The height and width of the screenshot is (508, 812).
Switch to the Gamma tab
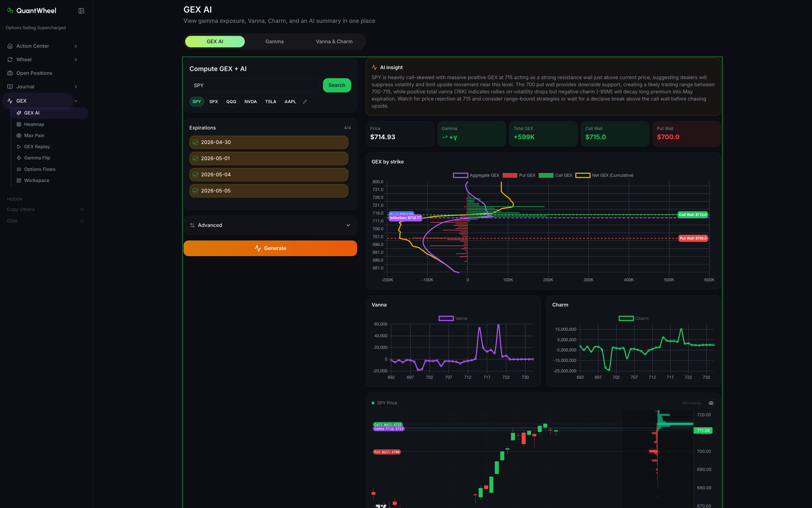click(x=274, y=41)
